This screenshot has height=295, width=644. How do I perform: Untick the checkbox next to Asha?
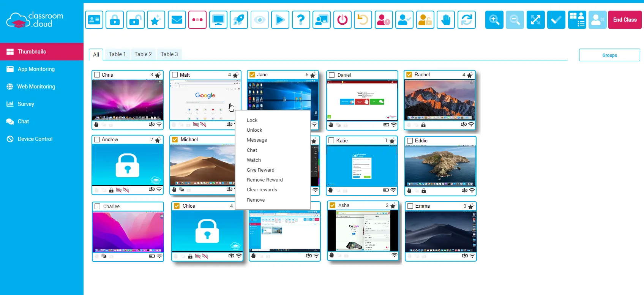point(333,205)
